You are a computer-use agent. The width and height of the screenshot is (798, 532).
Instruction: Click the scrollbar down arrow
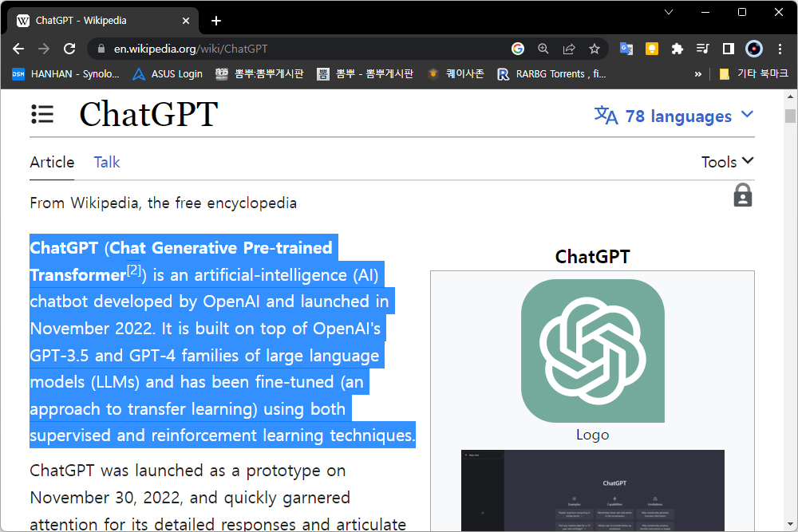[790, 524]
